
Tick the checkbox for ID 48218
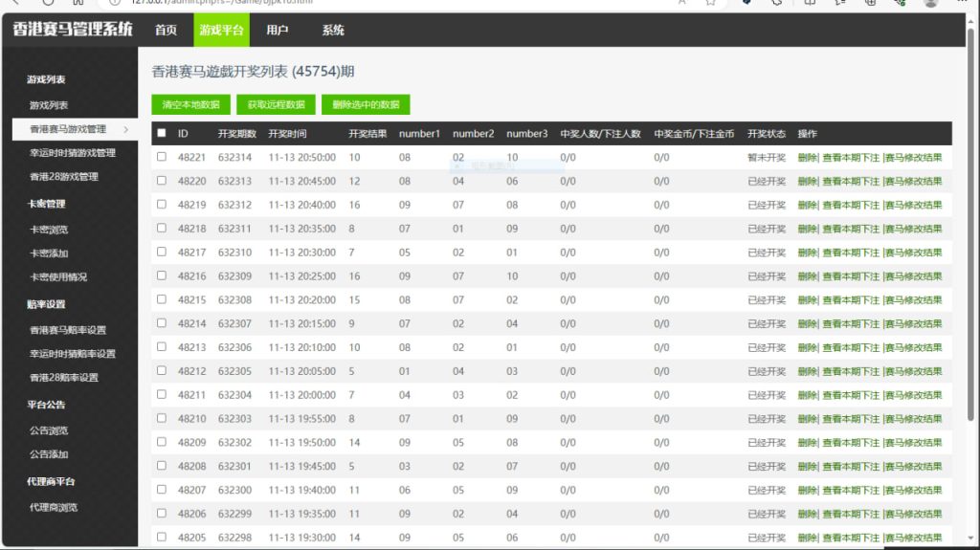[161, 228]
